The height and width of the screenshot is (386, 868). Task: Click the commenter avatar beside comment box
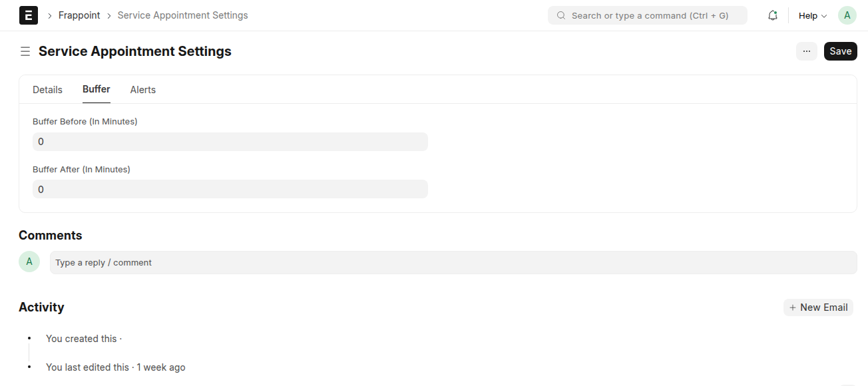tap(29, 262)
